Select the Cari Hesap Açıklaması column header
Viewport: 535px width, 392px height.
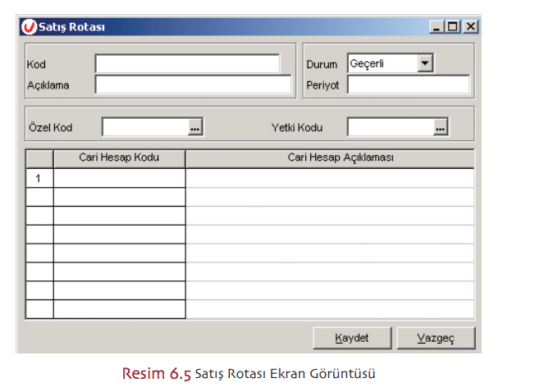click(330, 157)
